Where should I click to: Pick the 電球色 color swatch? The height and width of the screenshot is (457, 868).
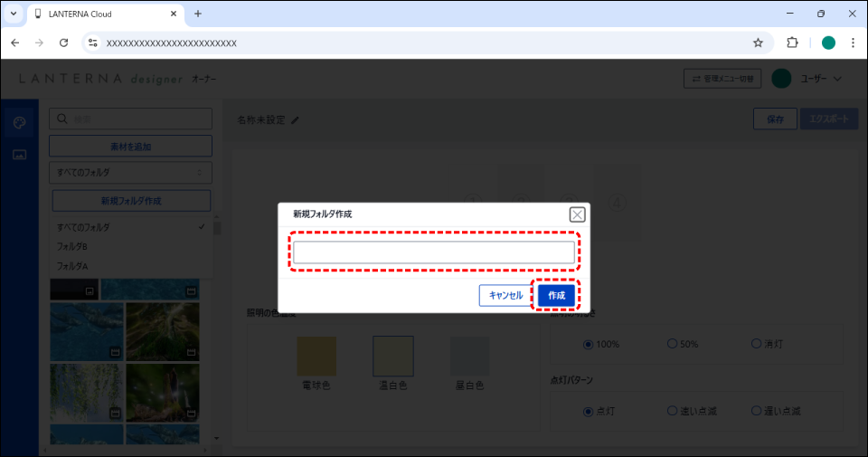tap(316, 357)
